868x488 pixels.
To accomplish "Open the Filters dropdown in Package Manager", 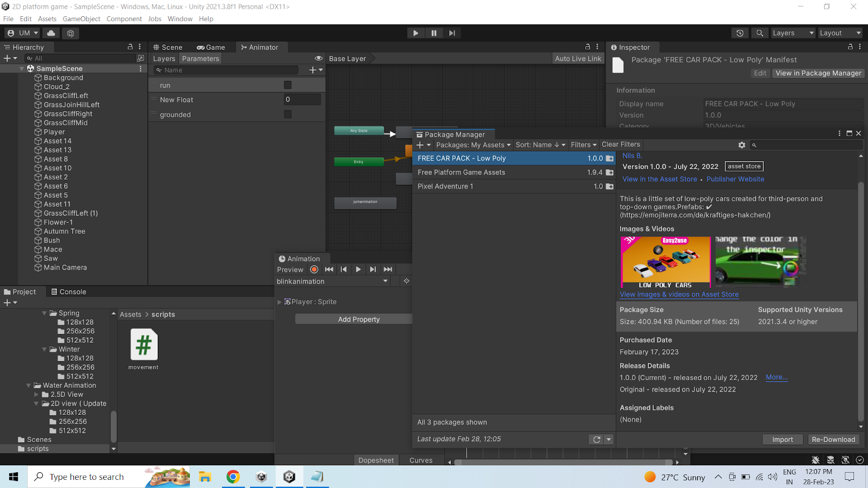I will coord(584,145).
